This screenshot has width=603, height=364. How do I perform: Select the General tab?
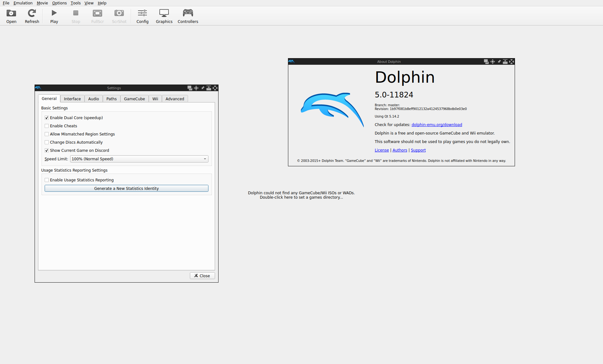(49, 98)
